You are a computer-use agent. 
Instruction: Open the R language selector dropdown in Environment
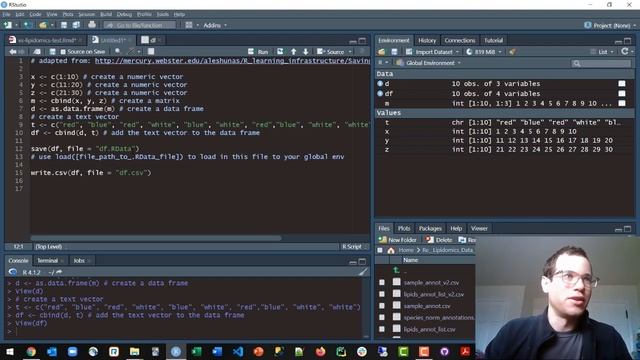pos(382,63)
